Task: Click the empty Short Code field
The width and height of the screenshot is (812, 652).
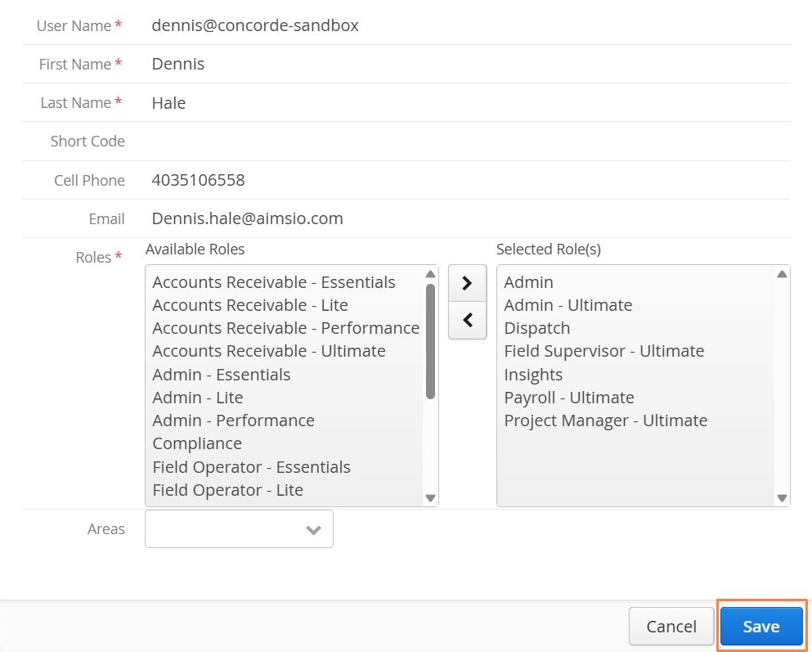Action: (469, 141)
